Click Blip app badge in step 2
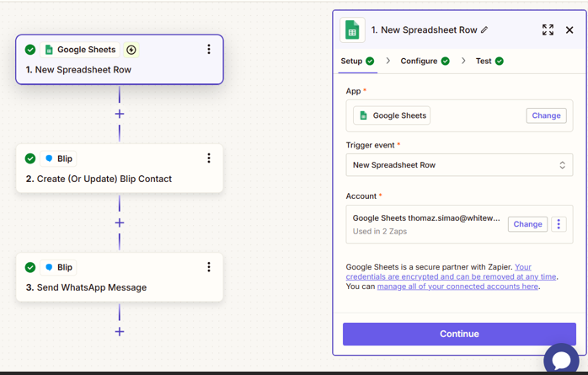 click(x=58, y=158)
